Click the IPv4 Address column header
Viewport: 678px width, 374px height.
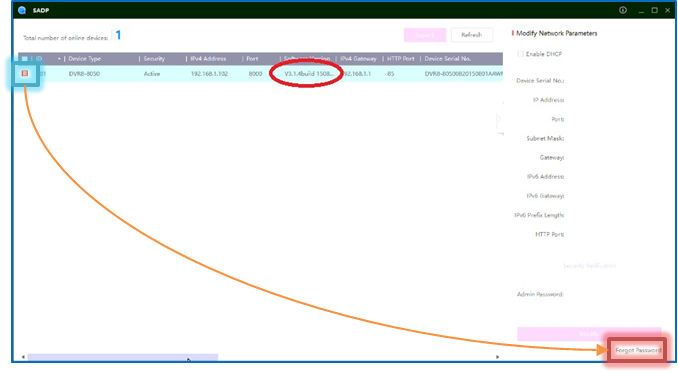click(208, 59)
